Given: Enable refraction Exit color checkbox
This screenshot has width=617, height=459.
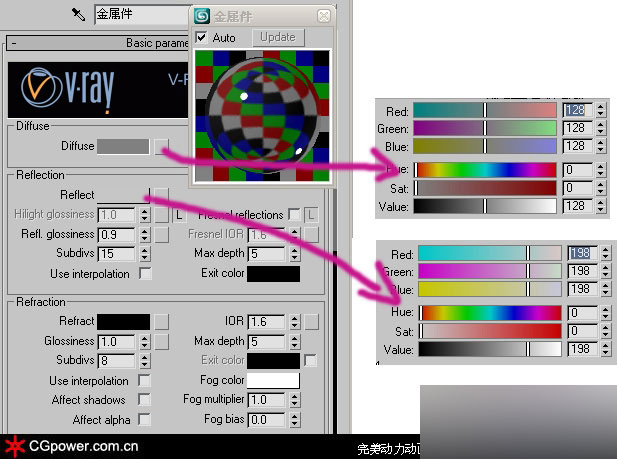Looking at the screenshot, I should point(310,360).
